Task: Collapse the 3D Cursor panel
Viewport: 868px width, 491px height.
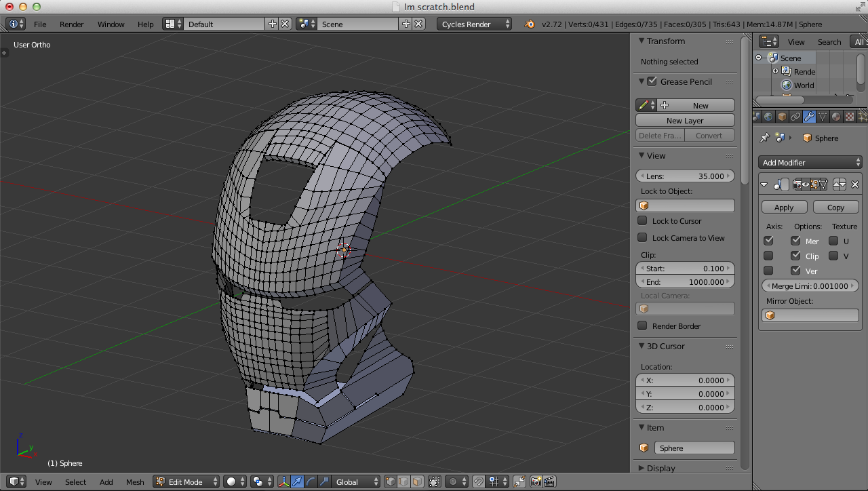Action: pos(642,346)
